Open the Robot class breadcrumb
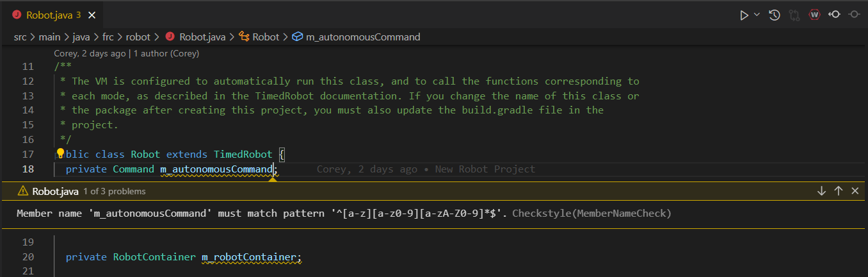 coord(259,37)
